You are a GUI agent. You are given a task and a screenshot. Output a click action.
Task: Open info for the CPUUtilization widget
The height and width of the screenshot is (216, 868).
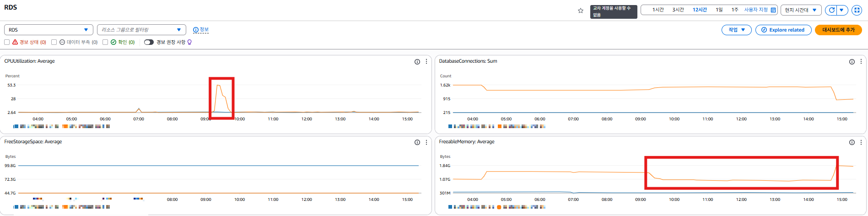point(417,62)
